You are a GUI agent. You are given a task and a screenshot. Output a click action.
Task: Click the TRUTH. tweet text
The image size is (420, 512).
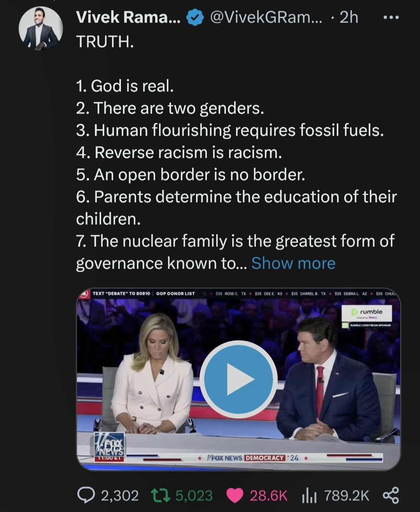tap(105, 42)
